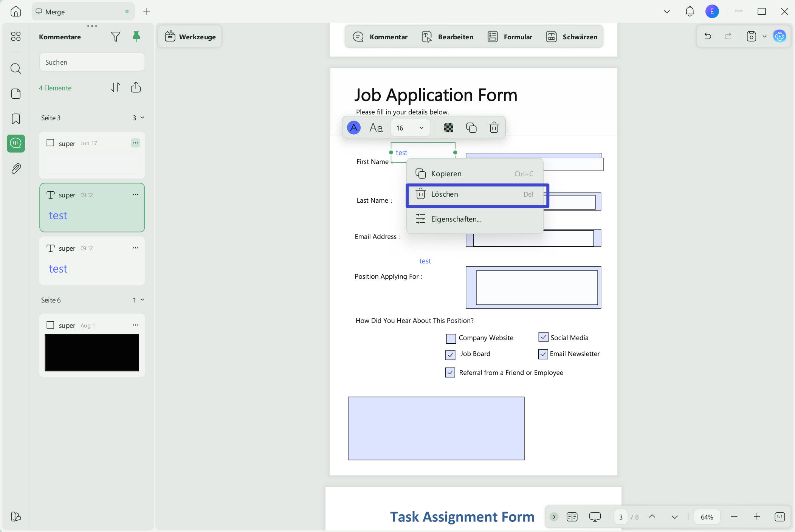Go to previous page arrow

click(652, 517)
